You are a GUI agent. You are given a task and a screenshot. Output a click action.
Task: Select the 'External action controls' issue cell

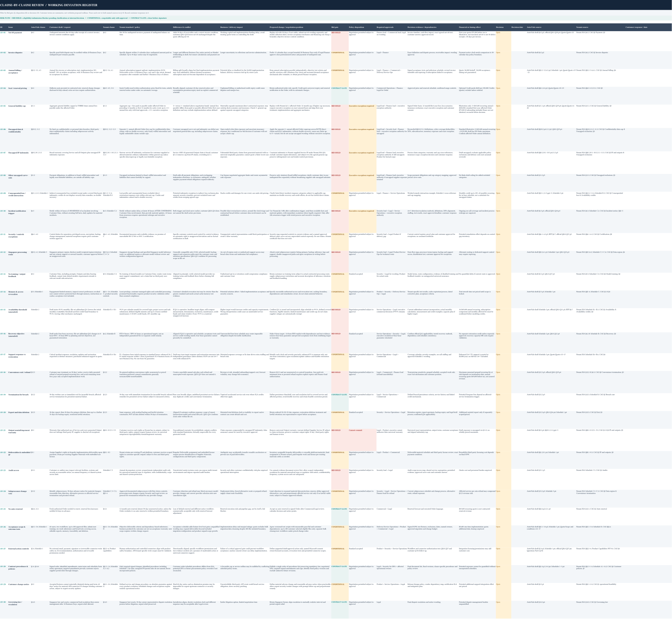19,556
